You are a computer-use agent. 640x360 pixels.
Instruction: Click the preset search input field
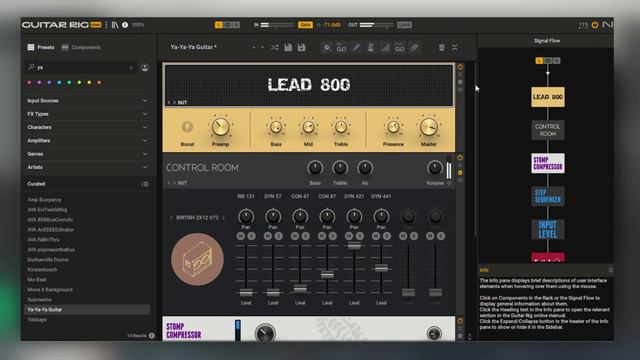[82, 68]
